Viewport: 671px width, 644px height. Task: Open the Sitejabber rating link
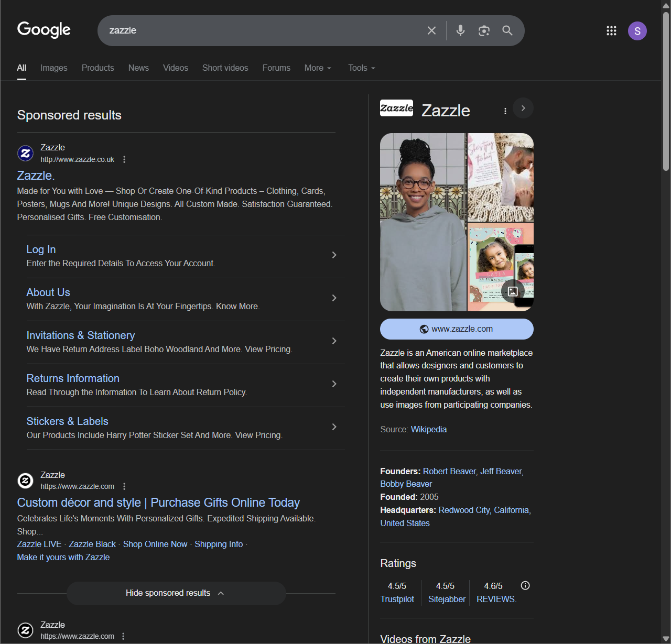tap(447, 599)
